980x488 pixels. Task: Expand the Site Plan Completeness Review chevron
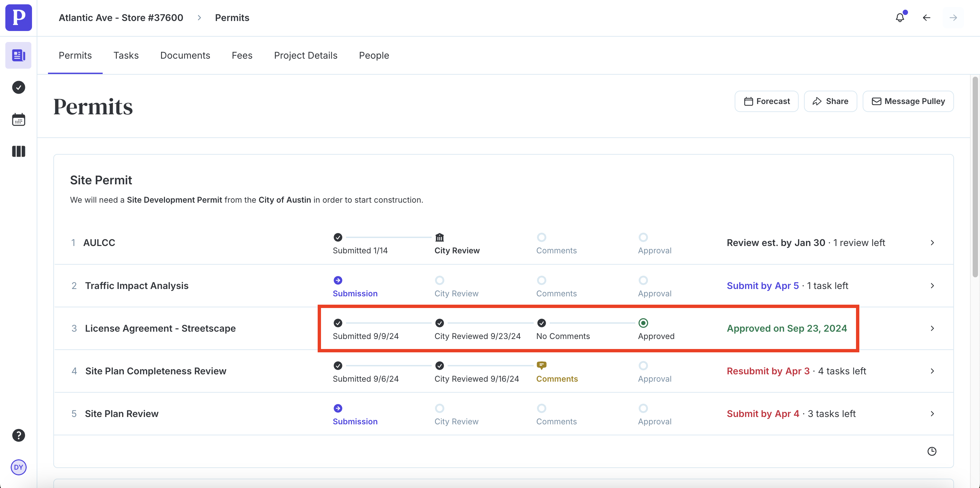pos(932,371)
